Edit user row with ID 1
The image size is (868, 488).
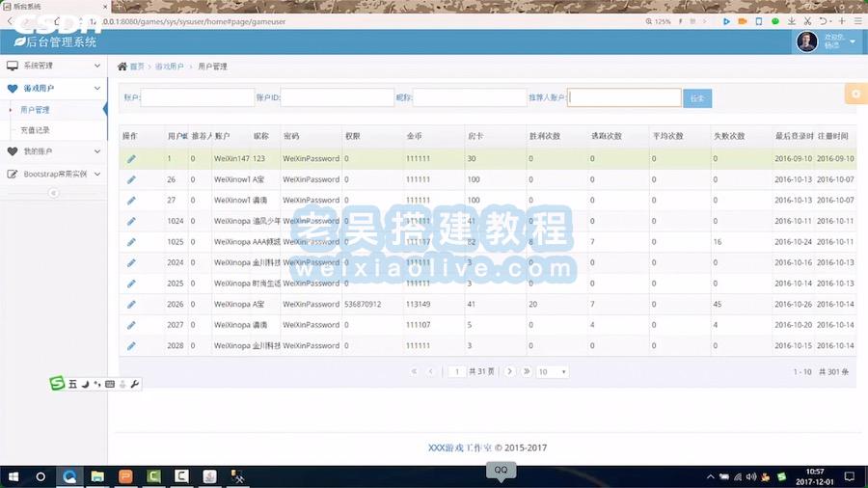click(131, 159)
